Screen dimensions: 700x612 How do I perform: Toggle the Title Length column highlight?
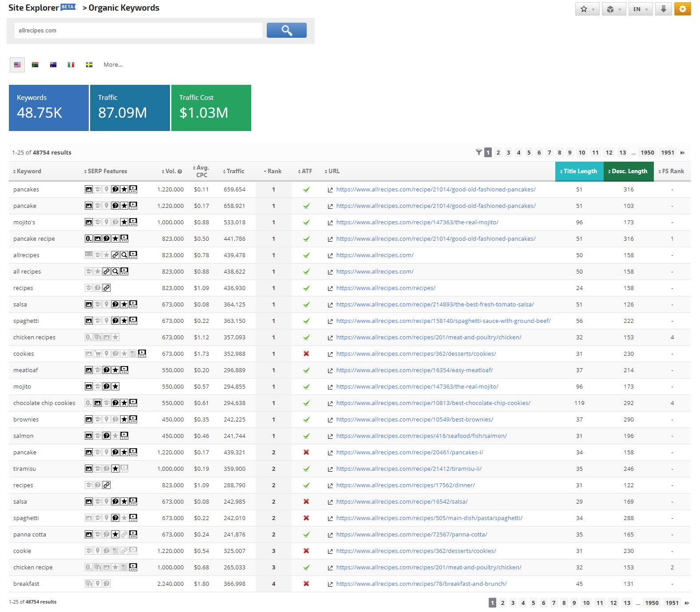tap(579, 171)
